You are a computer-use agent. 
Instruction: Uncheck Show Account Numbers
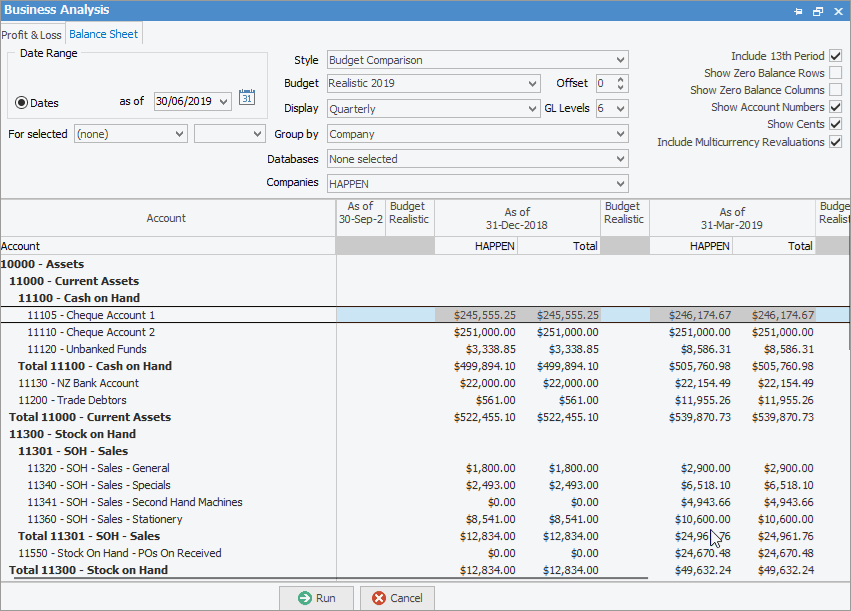pos(835,107)
